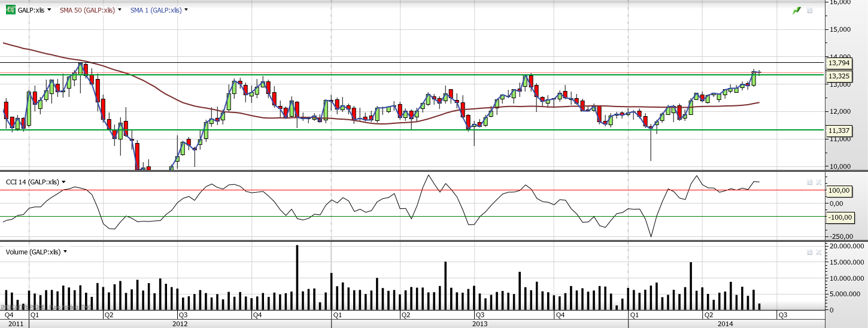The image size is (868, 328).
Task: Select the 13,794 price level label
Action: (838, 62)
